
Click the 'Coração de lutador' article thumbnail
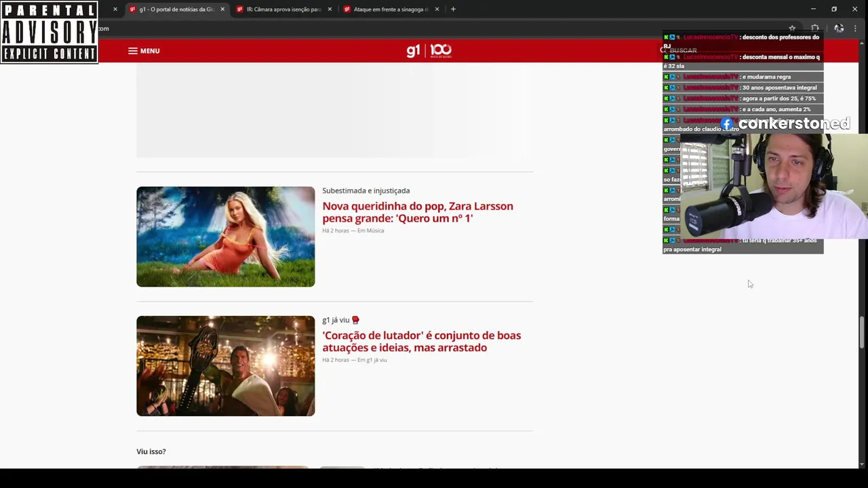226,366
